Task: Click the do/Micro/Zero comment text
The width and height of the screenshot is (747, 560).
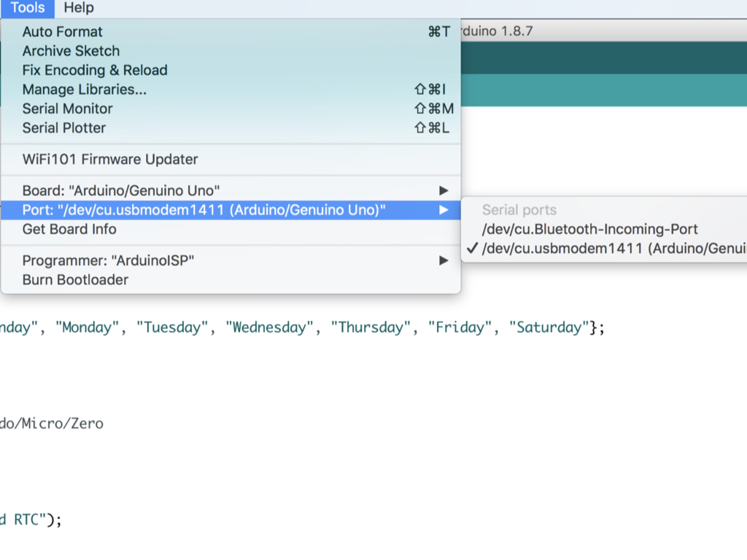Action: [52, 424]
